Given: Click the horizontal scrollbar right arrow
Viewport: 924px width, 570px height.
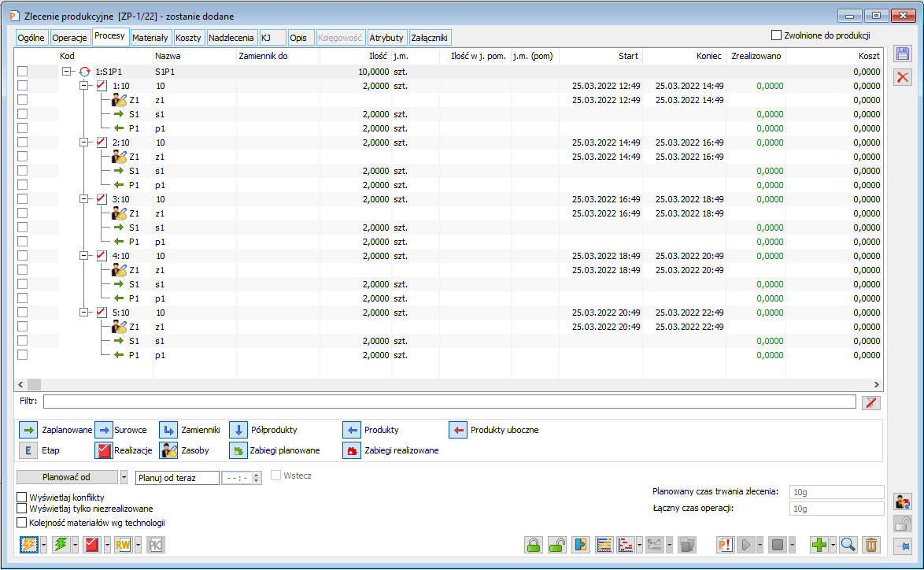Looking at the screenshot, I should (x=876, y=384).
